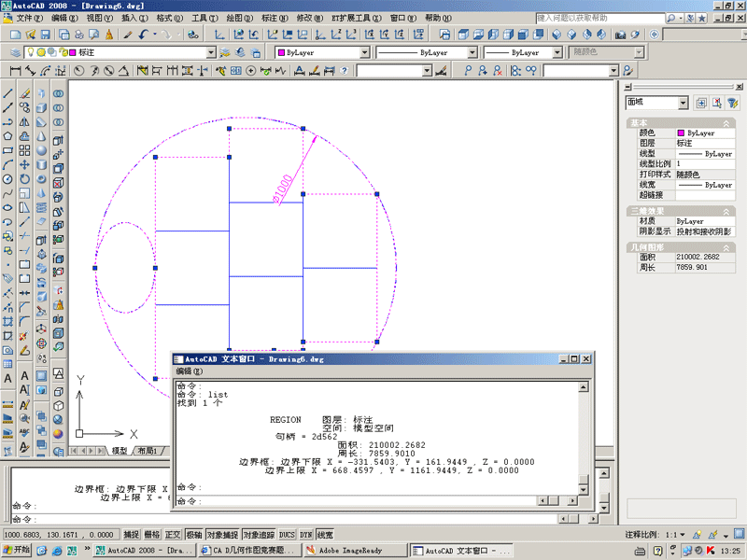This screenshot has width=747, height=560.
Task: Select the Circle draw tool
Action: [x=7, y=179]
